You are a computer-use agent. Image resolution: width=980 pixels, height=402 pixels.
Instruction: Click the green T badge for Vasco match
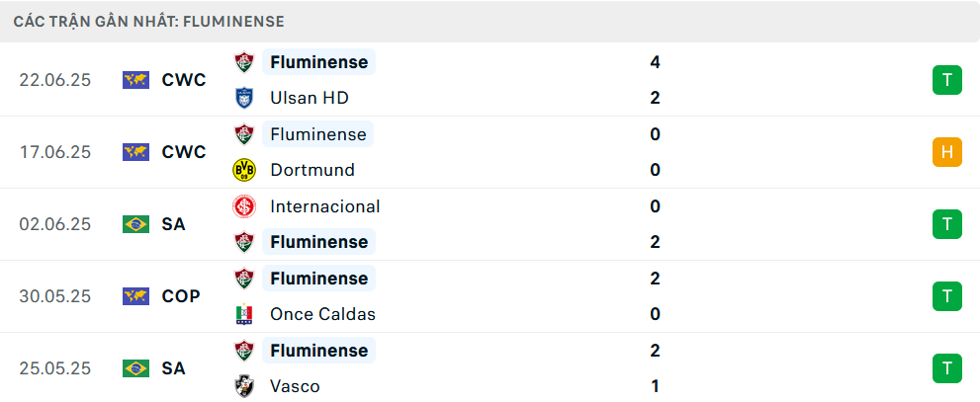coord(946,368)
